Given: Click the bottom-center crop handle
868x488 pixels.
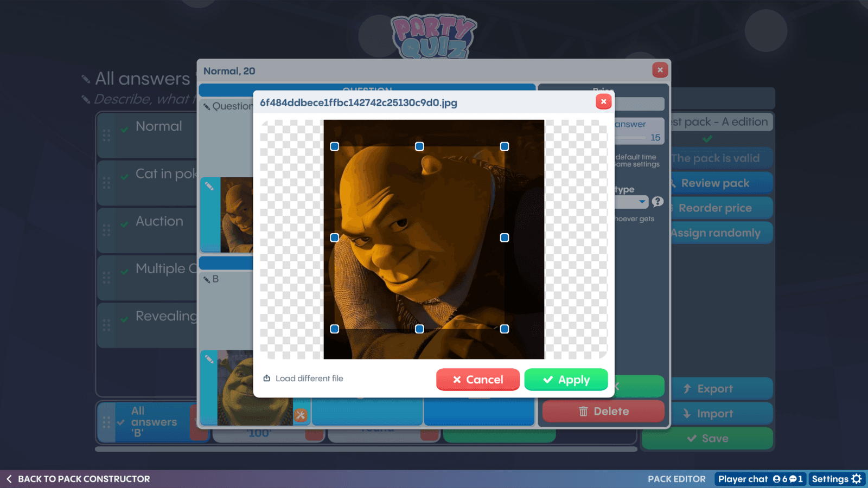Looking at the screenshot, I should 419,329.
